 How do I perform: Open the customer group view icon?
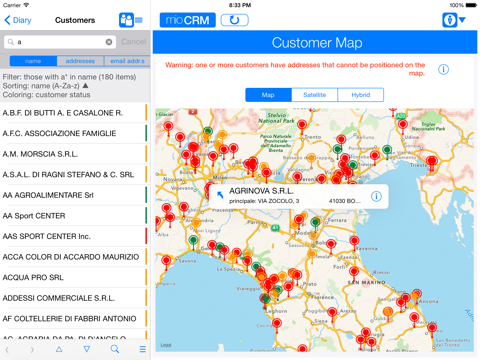(131, 20)
